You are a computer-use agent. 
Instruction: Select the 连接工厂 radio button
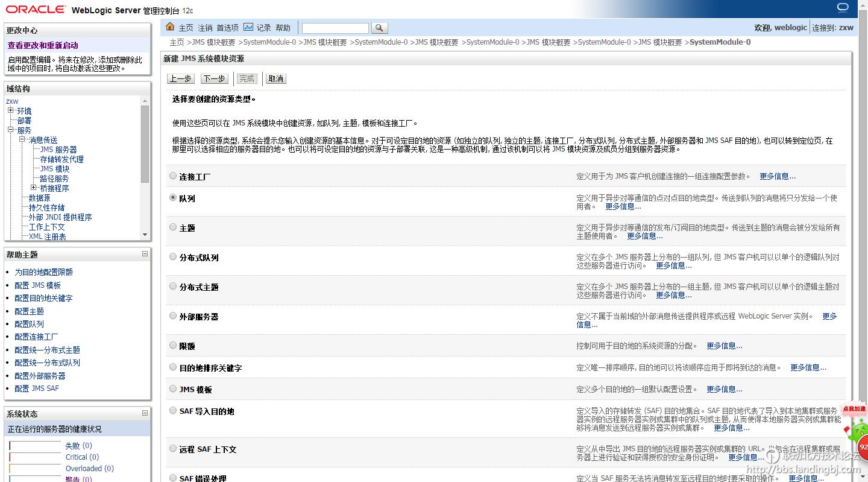pyautogui.click(x=173, y=176)
